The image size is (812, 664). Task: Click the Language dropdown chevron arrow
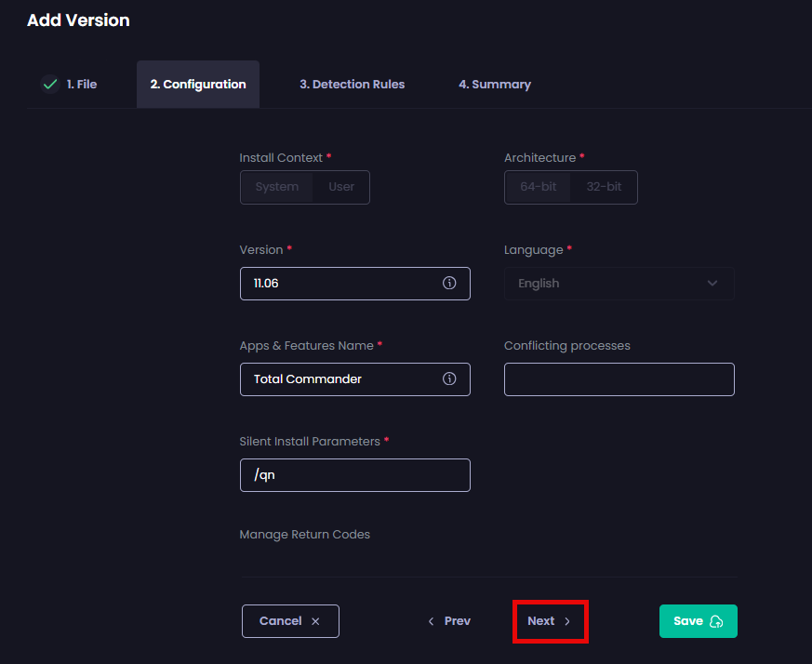pyautogui.click(x=712, y=284)
